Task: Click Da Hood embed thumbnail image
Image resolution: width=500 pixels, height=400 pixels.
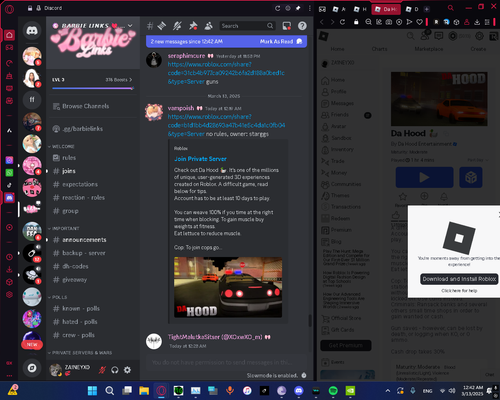Action: [228, 287]
